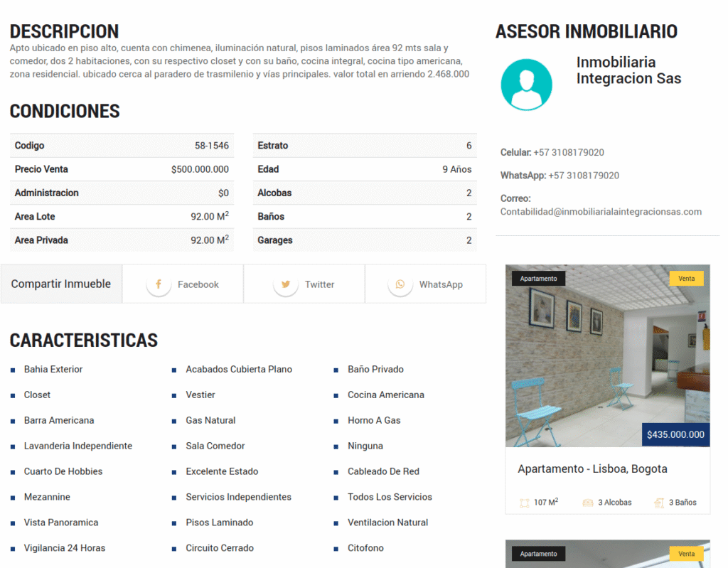
Task: Click the Apartamento category tag on the listing
Action: tap(538, 278)
